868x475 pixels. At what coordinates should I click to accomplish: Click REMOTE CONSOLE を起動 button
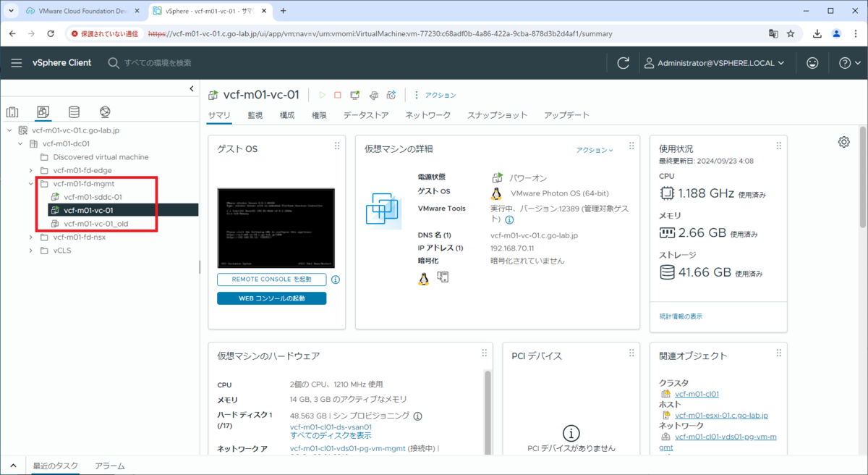[271, 279]
